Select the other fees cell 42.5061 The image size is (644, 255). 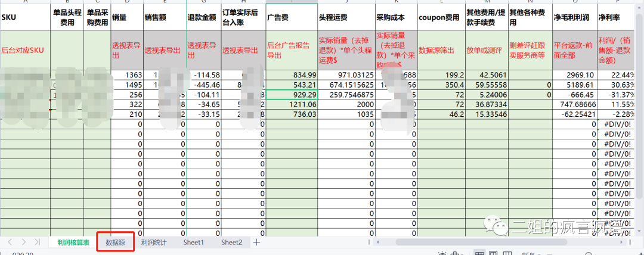coord(487,74)
